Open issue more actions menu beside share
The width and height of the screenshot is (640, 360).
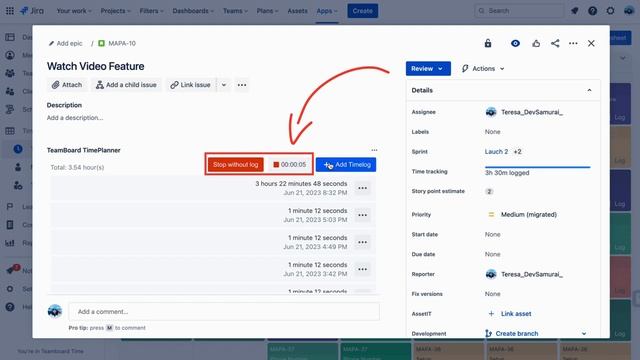click(573, 43)
